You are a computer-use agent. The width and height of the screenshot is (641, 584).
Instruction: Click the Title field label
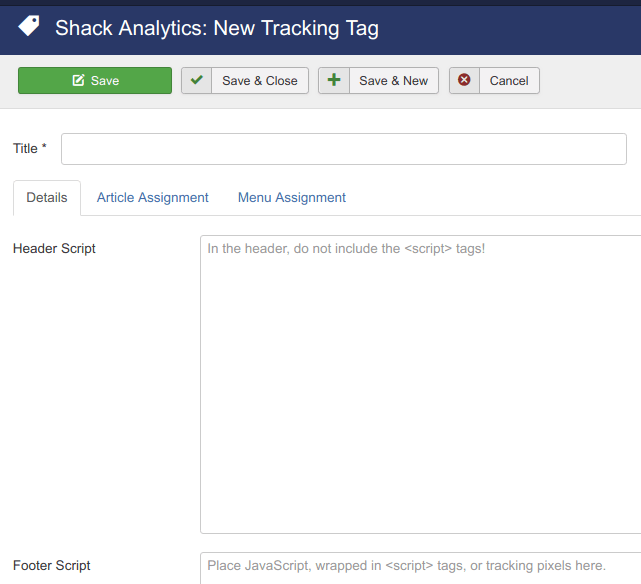click(x=25, y=149)
